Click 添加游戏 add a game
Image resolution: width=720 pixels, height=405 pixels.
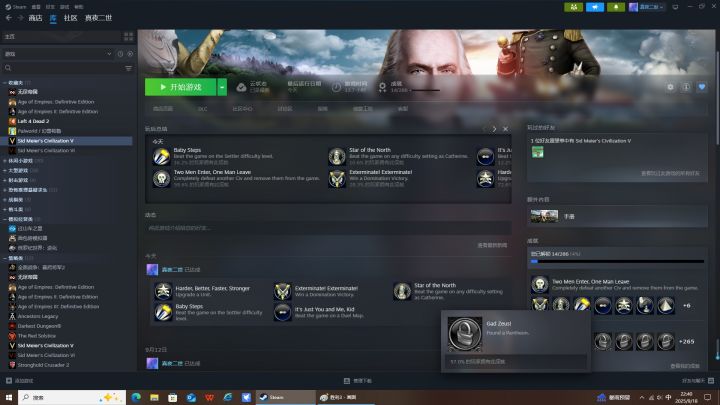pos(19,381)
